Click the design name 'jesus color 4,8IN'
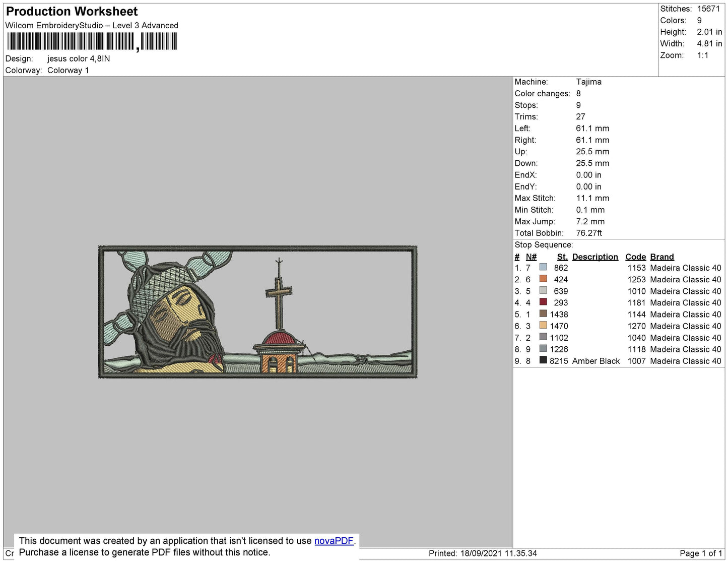This screenshot has height=563, width=728. pos(79,58)
